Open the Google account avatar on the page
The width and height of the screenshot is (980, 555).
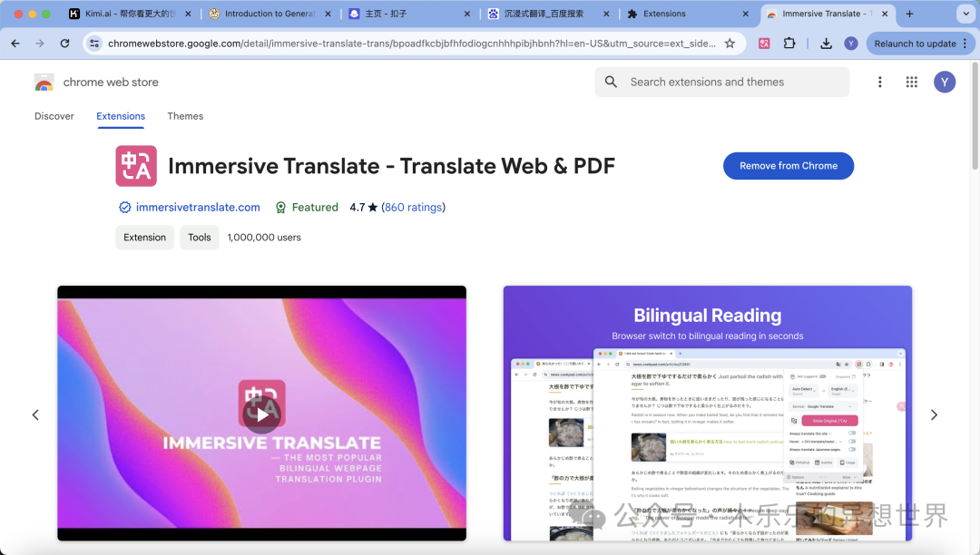(945, 82)
